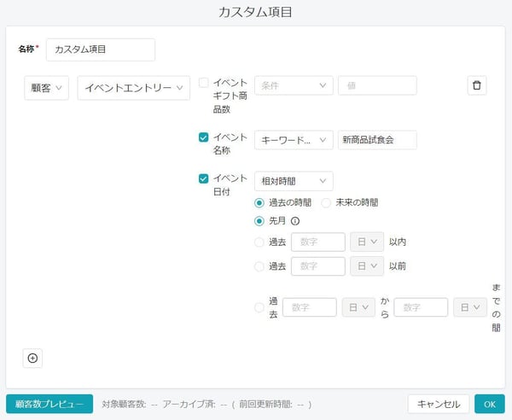Click the trash delete icon
Viewport: 512px width, 420px height.
point(477,85)
